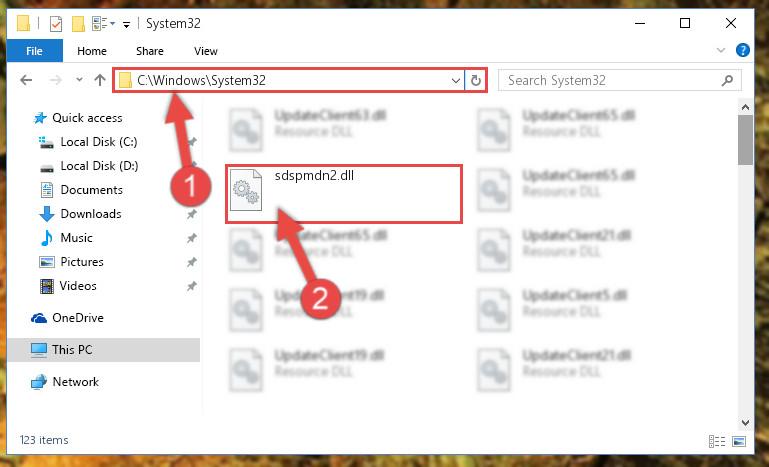Select the sdspmdn2.dll file

[344, 194]
